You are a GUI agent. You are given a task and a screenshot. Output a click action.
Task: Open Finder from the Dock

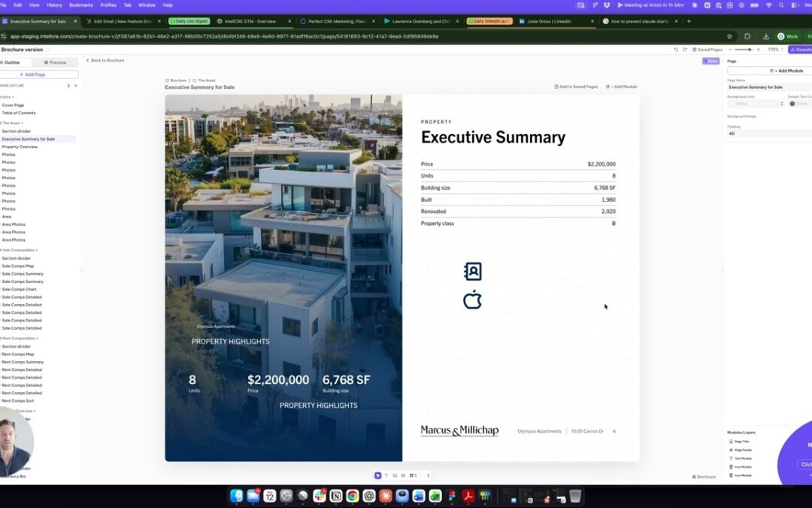[x=237, y=496]
